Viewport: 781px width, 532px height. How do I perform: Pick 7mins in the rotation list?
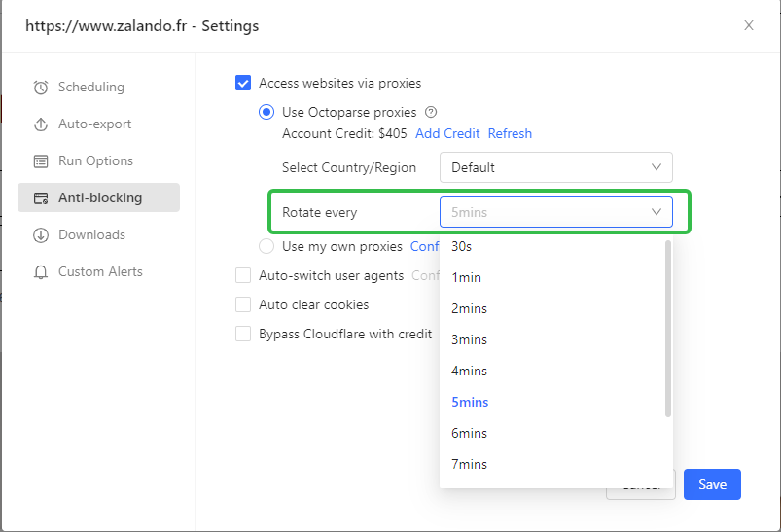470,465
